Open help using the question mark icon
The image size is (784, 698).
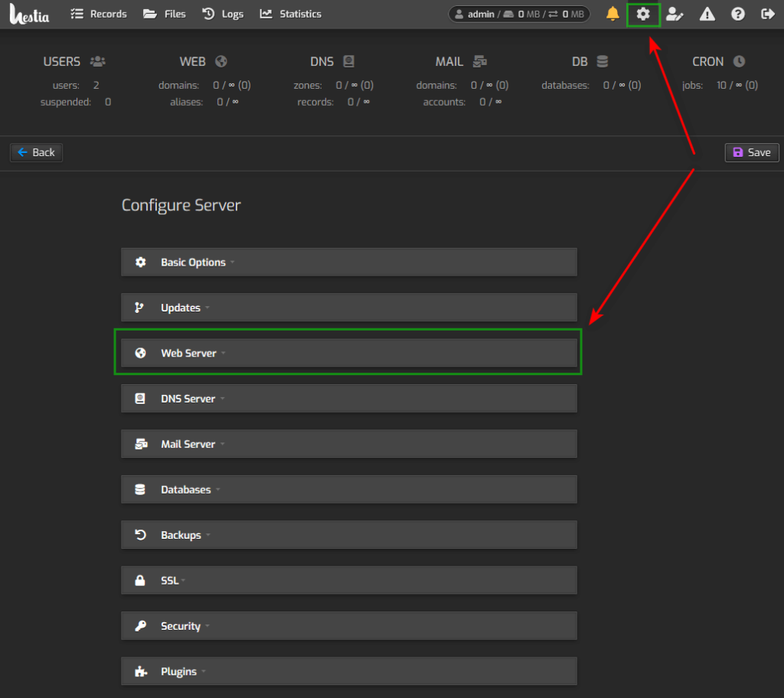[x=737, y=13]
